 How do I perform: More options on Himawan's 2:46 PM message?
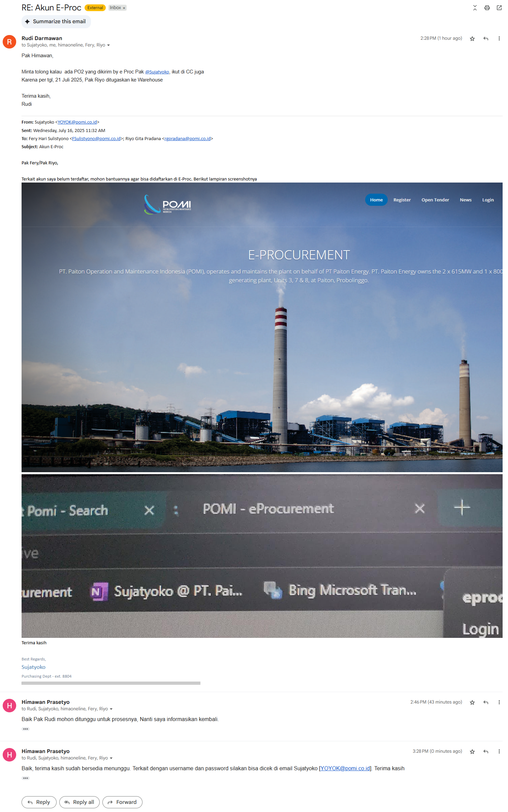coord(499,703)
